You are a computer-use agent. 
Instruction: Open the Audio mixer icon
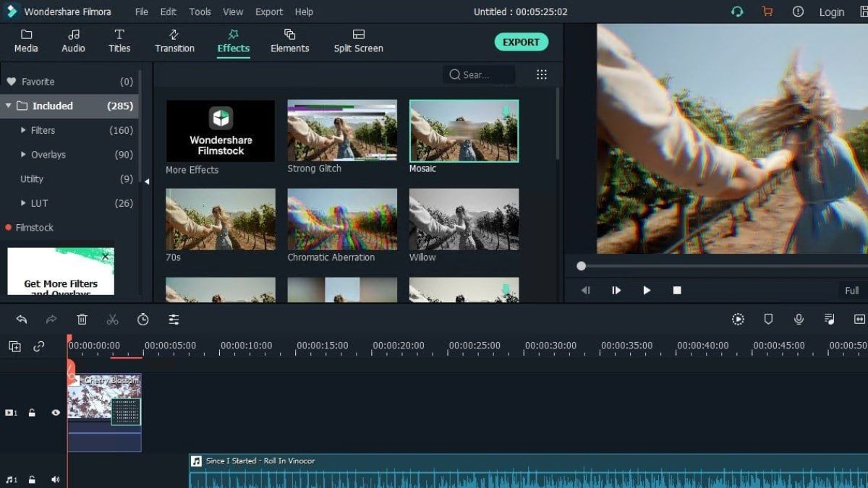coord(830,320)
